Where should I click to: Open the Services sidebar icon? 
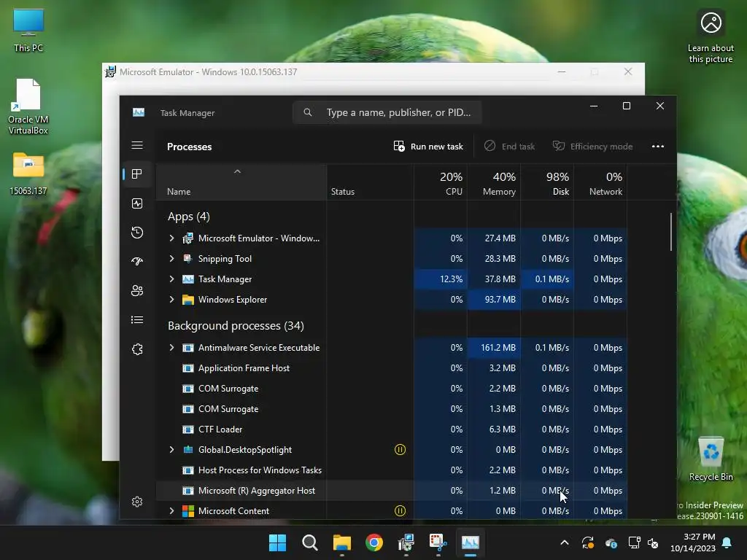137,349
